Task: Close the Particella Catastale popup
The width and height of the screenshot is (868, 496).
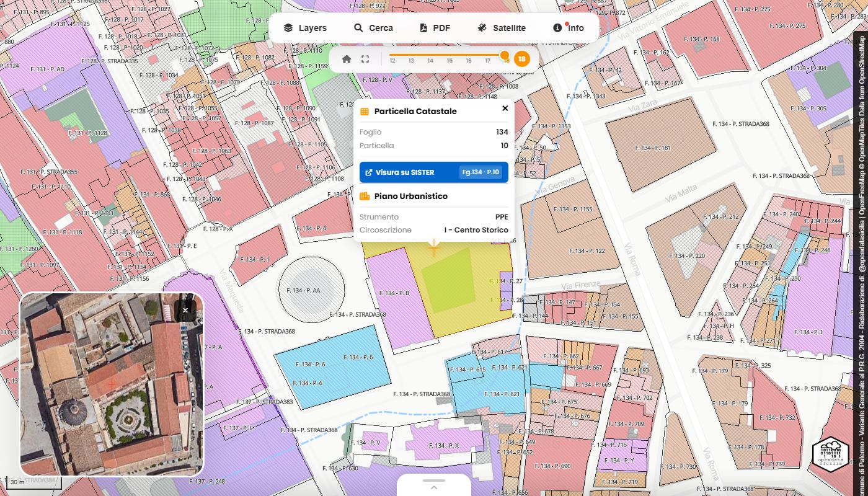Action: (505, 108)
